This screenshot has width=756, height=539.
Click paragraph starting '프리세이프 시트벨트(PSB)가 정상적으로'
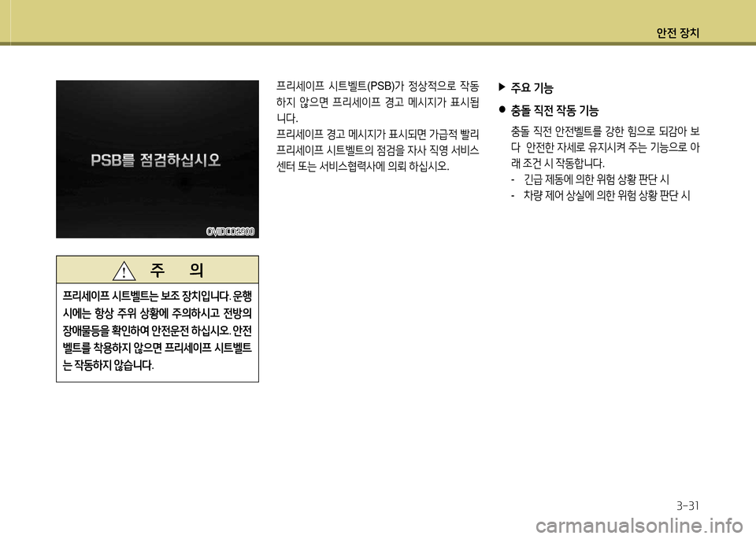pyautogui.click(x=377, y=102)
